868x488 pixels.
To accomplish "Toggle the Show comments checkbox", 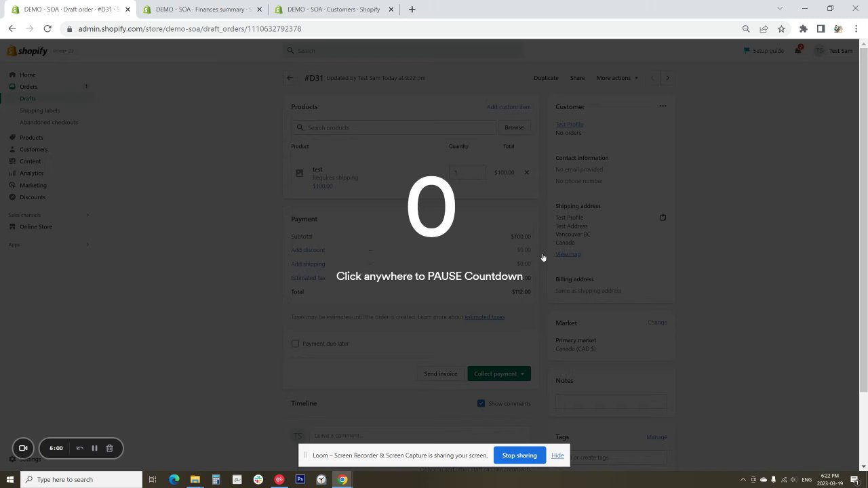I will pyautogui.click(x=481, y=403).
